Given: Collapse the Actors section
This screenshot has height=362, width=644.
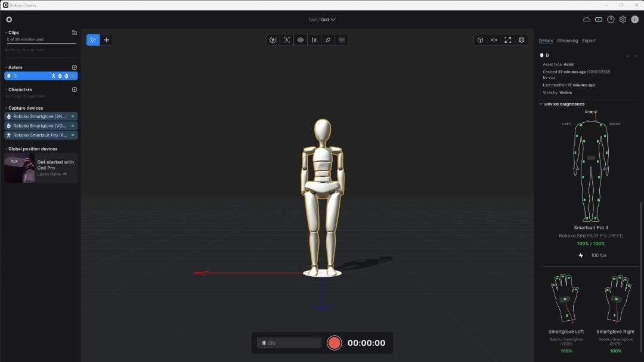Looking at the screenshot, I should point(6,67).
